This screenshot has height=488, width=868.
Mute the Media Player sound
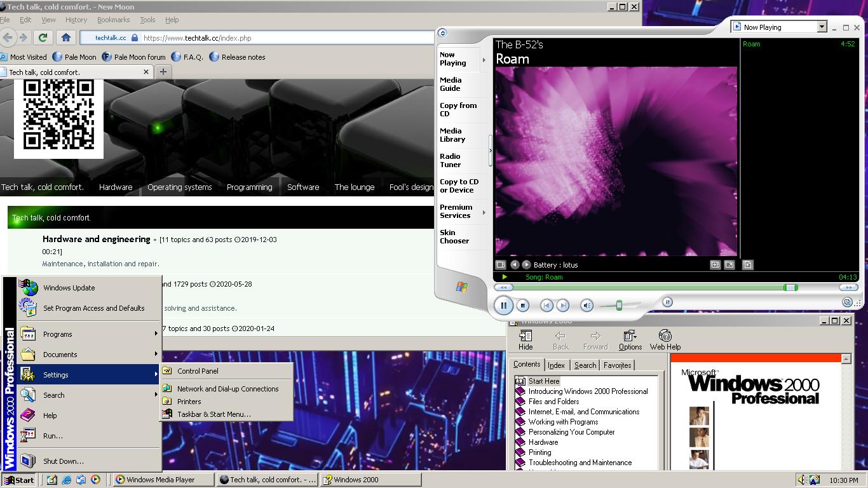(x=587, y=306)
